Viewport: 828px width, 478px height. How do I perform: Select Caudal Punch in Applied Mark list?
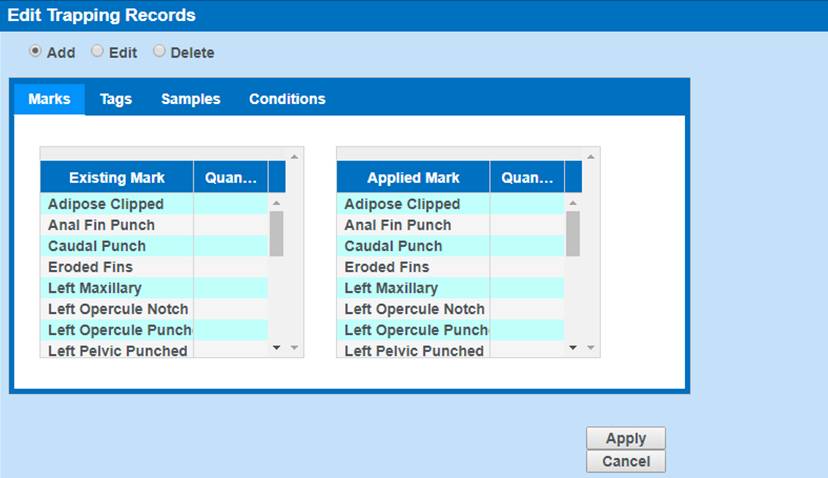point(395,246)
